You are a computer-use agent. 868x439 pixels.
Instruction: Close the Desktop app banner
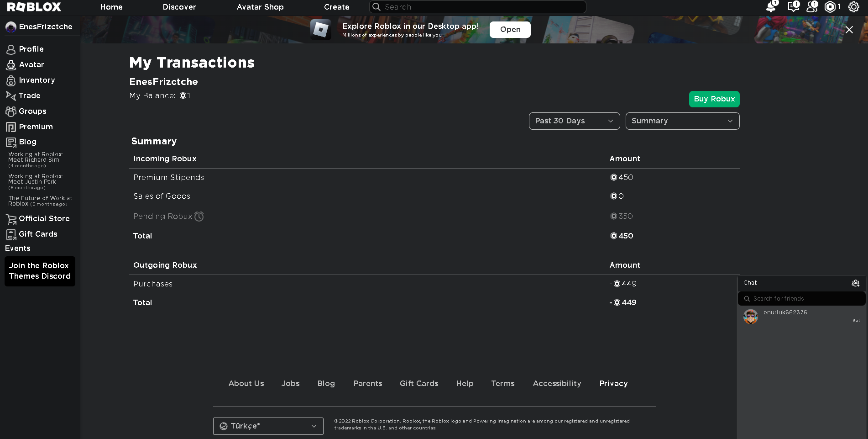click(849, 30)
